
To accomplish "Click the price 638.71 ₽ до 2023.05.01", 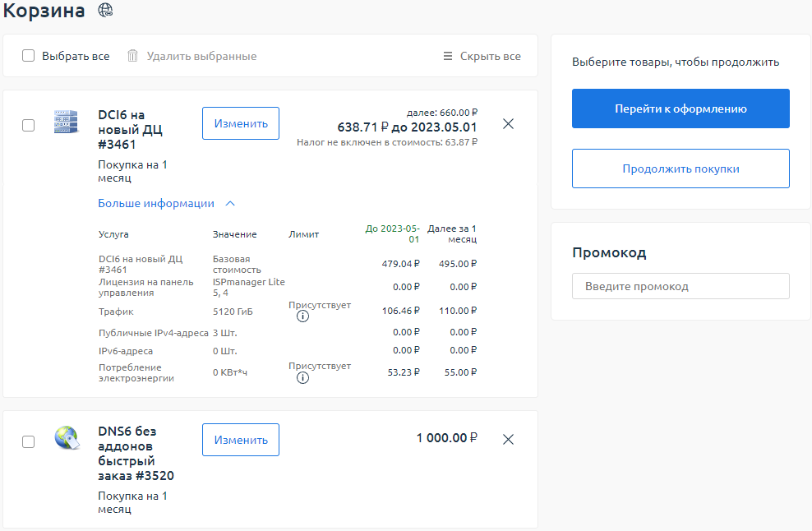I will [x=407, y=127].
